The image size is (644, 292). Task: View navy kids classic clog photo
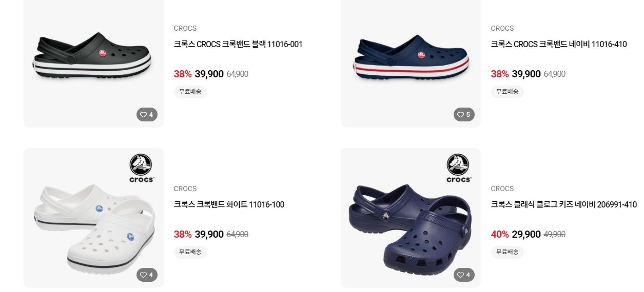point(411,218)
